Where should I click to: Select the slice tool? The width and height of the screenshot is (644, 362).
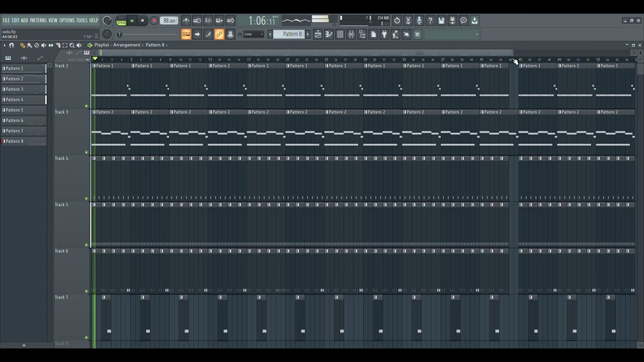(x=57, y=45)
